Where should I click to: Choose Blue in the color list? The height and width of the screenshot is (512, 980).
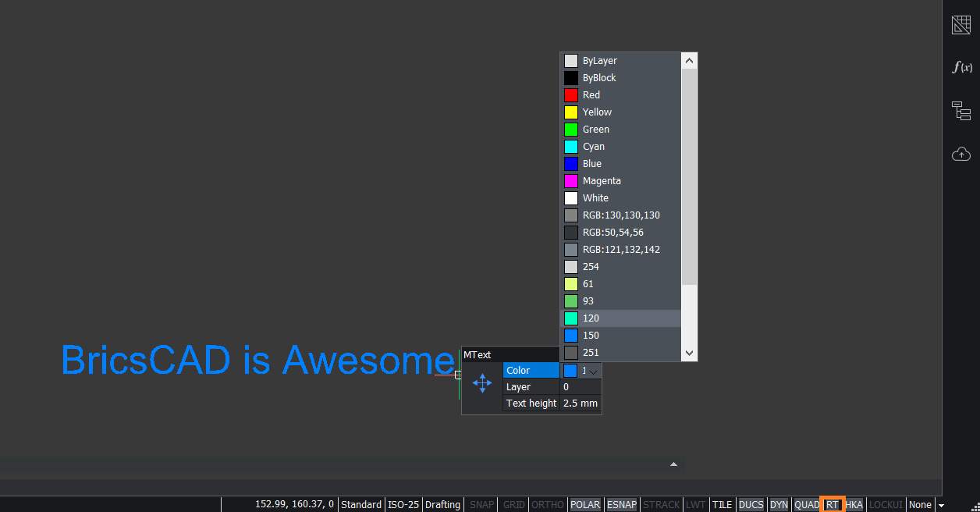tap(621, 164)
